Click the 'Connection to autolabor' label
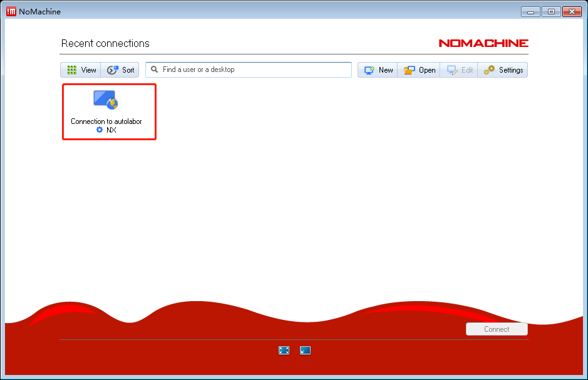The image size is (588, 380). click(106, 121)
